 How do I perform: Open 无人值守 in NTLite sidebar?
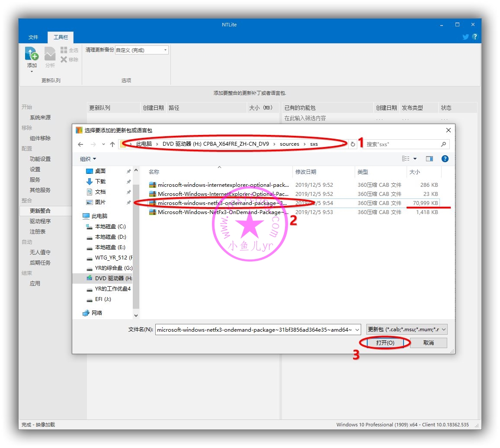40,252
